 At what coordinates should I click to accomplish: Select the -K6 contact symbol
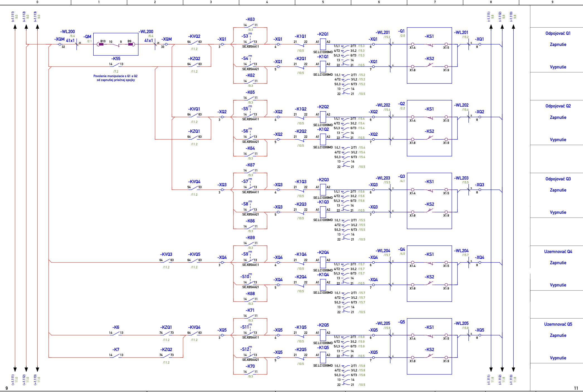coord(116,333)
